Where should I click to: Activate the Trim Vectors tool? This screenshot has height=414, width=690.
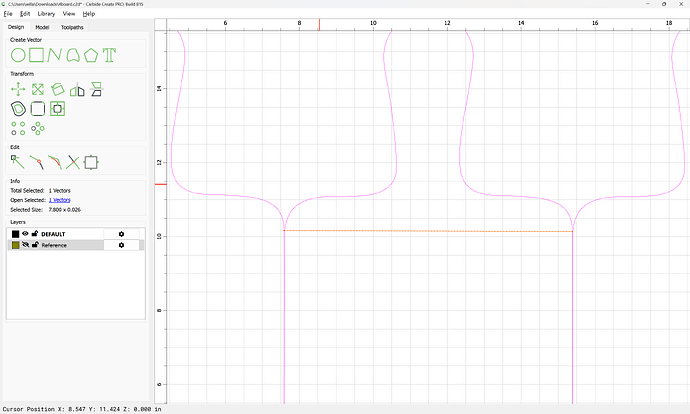point(73,162)
